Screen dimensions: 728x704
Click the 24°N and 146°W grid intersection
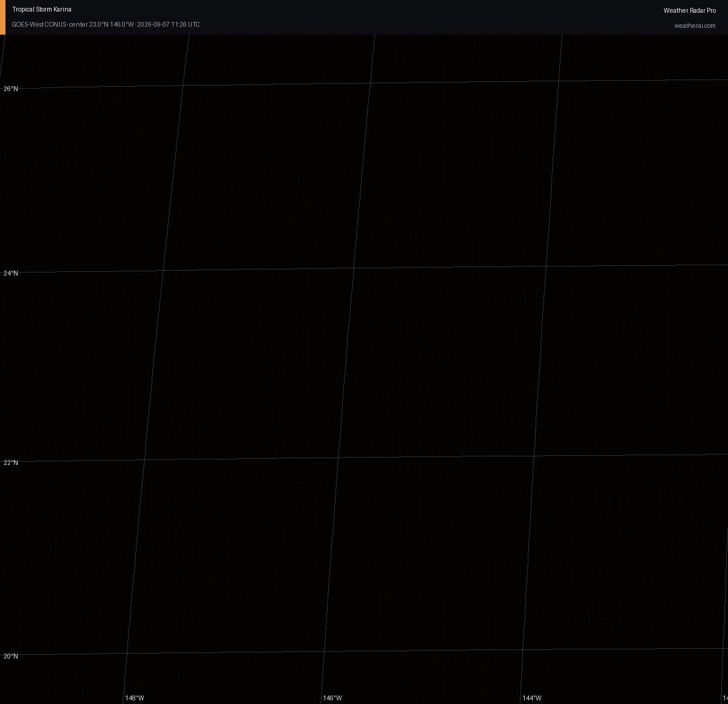click(x=354, y=268)
